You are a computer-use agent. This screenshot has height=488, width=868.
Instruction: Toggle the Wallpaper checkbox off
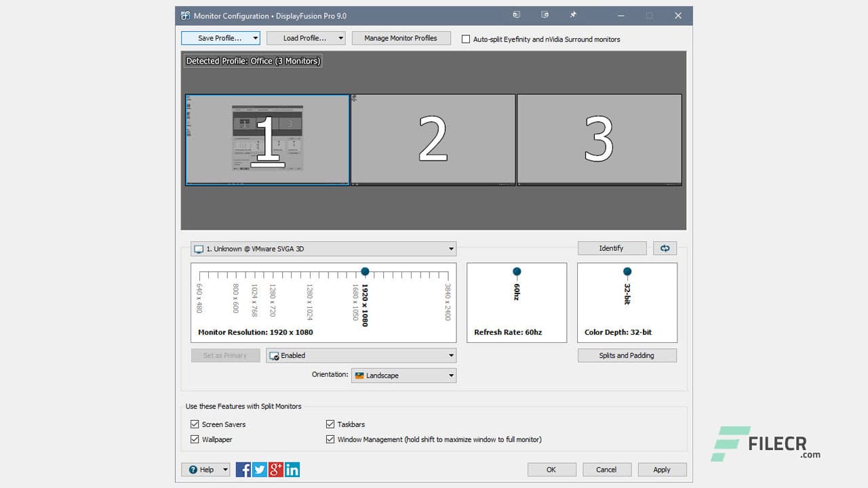point(195,439)
